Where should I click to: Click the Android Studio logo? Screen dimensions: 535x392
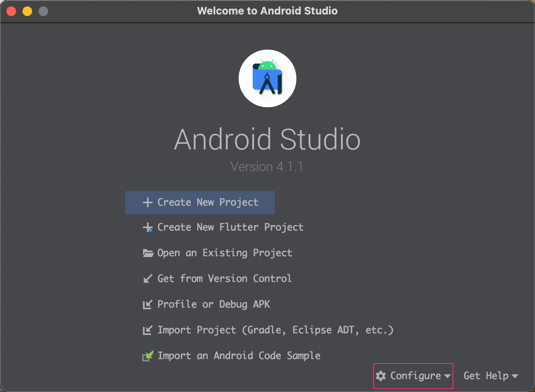tap(267, 78)
